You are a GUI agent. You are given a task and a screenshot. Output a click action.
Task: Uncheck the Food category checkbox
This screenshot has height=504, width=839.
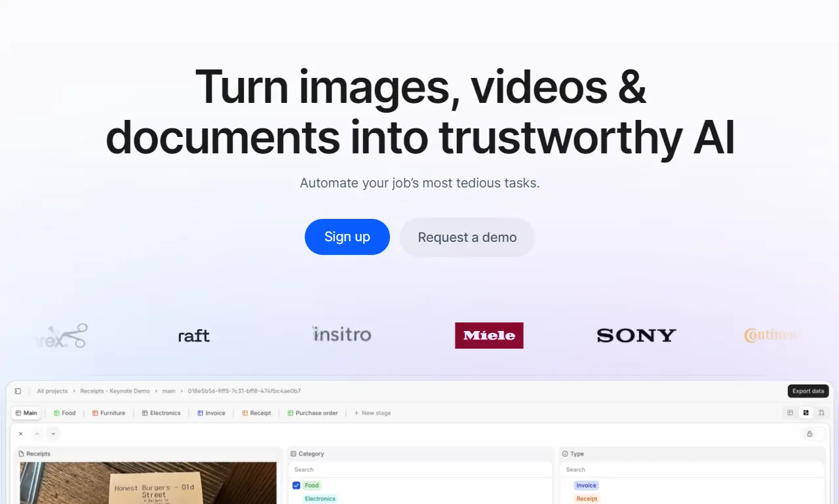(296, 486)
